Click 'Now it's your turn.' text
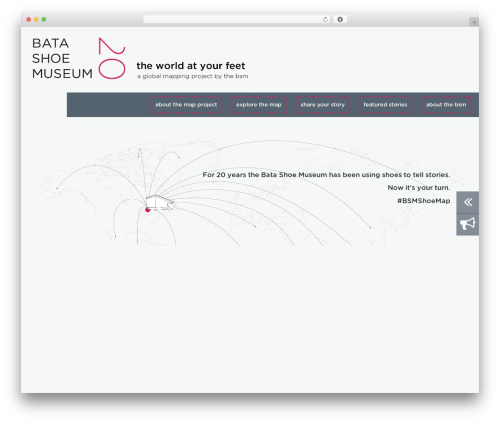Screen dimensions: 500x423 point(419,188)
